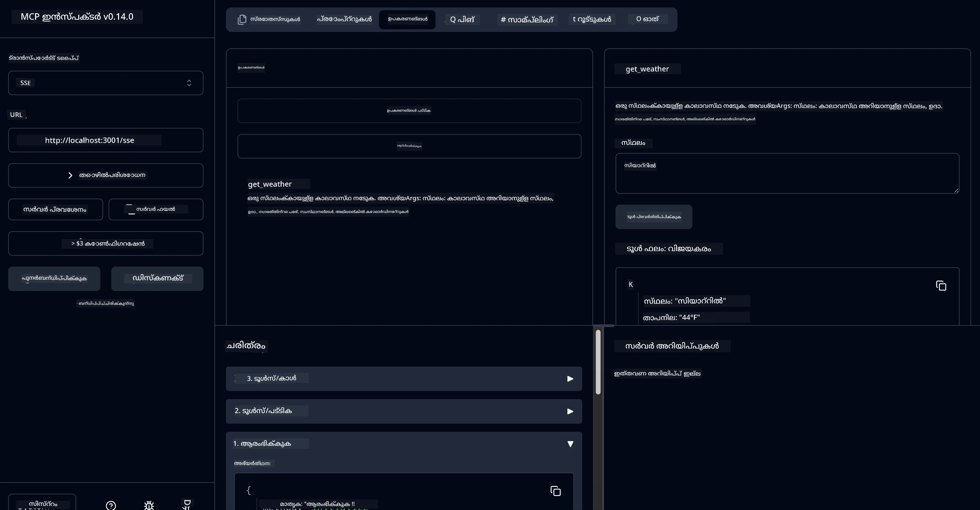Click the സർവർ ഫയൽ button

[x=156, y=209]
